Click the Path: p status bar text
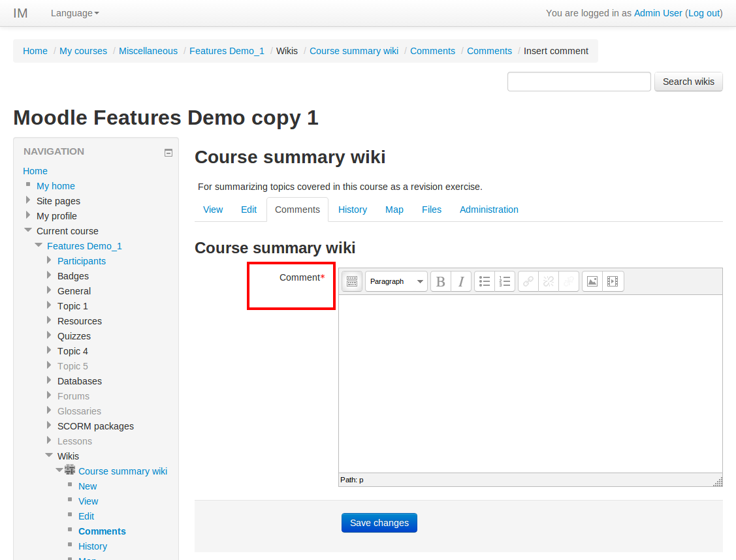This screenshot has width=736, height=560. tap(351, 480)
